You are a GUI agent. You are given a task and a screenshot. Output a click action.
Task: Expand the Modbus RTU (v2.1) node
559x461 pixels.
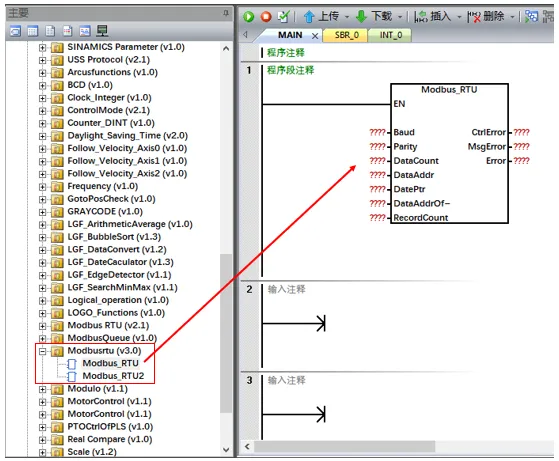click(42, 326)
